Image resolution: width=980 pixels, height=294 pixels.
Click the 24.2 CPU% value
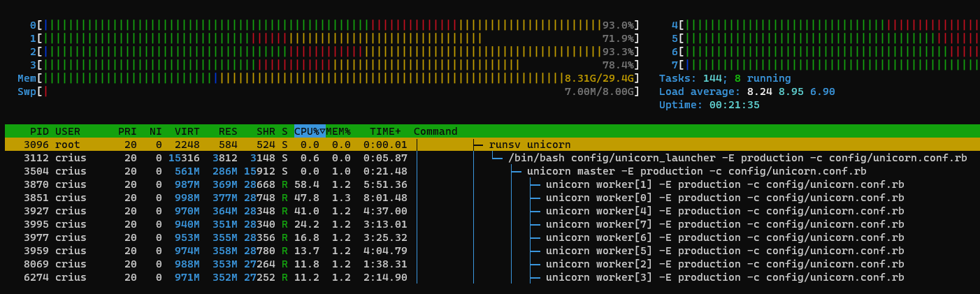307,224
